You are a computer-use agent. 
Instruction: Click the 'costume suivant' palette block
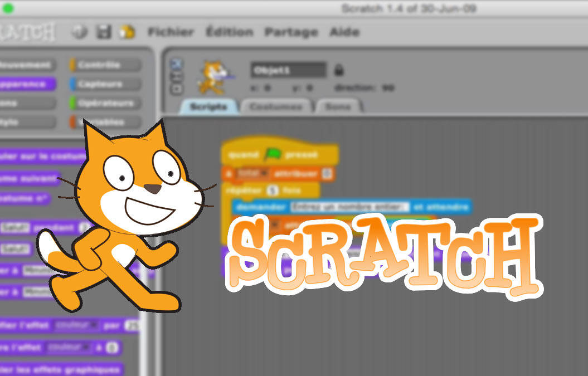[29, 178]
